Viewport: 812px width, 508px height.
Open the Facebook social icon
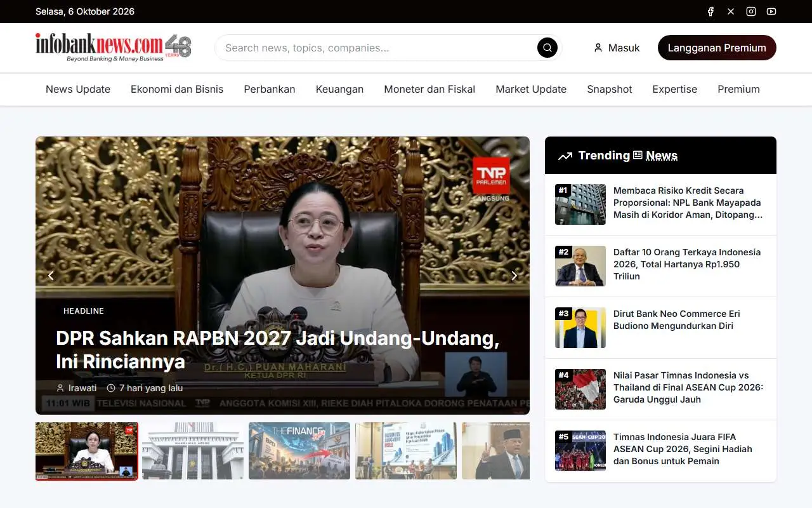(710, 11)
